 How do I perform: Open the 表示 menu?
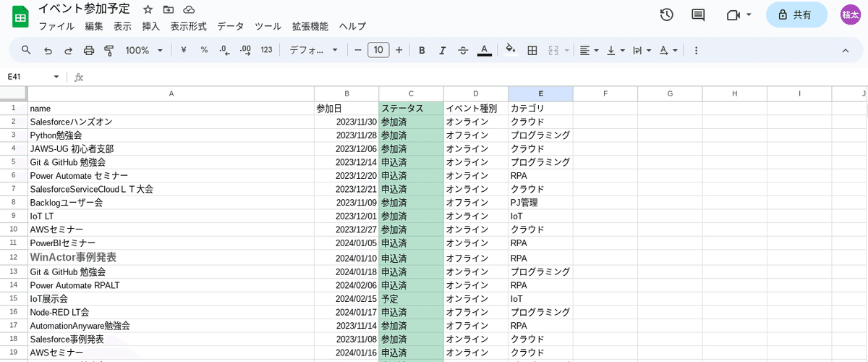122,26
